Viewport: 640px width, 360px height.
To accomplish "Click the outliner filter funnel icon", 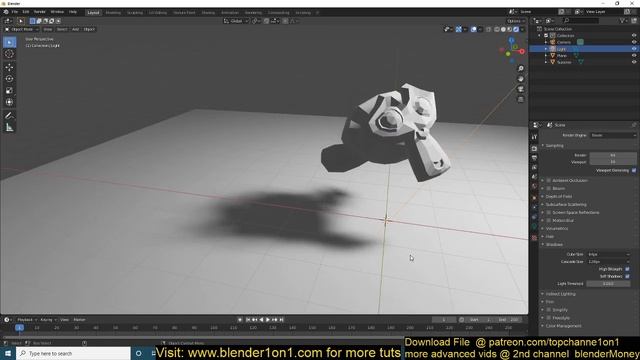I will coord(623,20).
